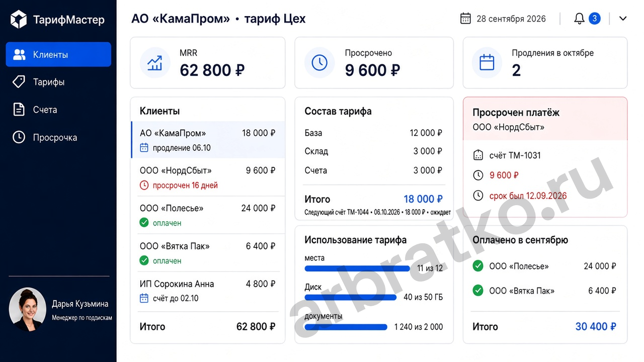The width and height of the screenshot is (644, 362).
Task: Click the green check next to ООО «Полесье» 24 000 ₽ in Оплачено
Action: pyautogui.click(x=478, y=265)
